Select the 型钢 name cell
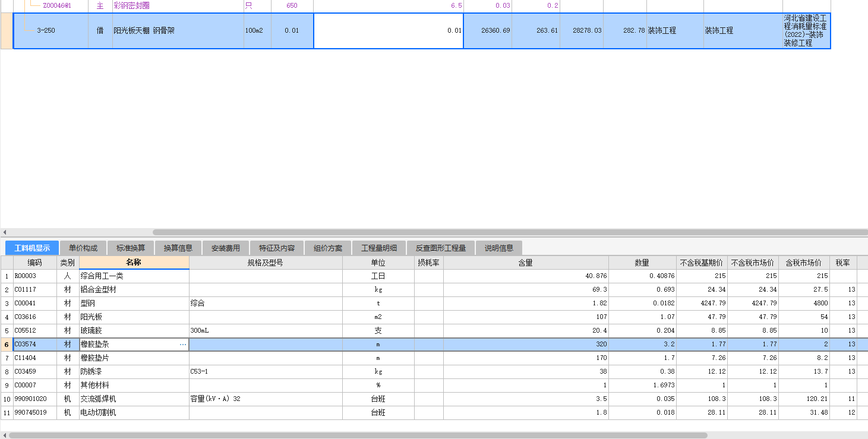This screenshot has height=439, width=868. coord(134,304)
